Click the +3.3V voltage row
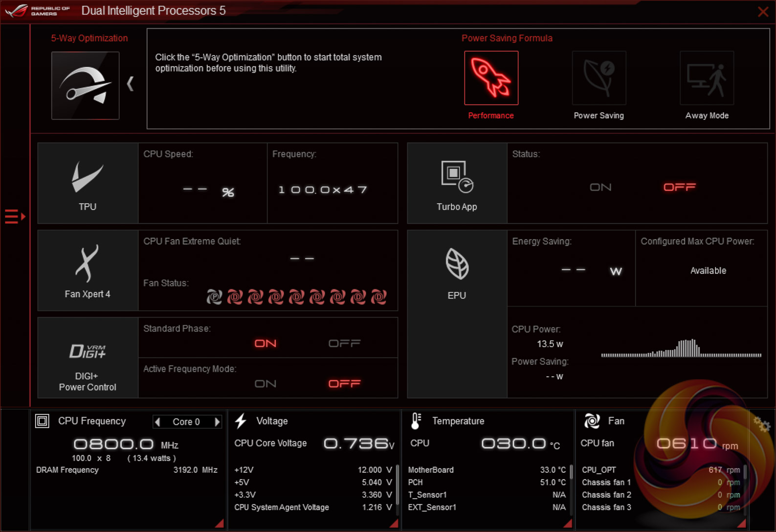The image size is (776, 532). 313,495
